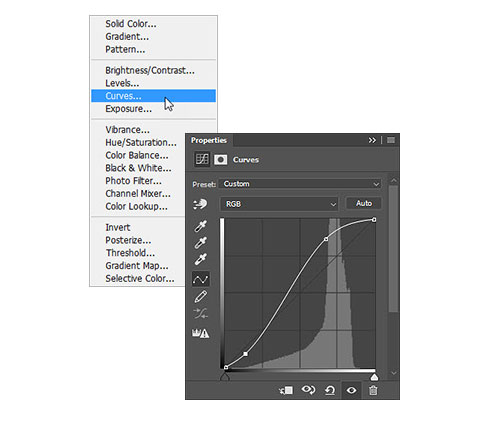Select the white point eyedropper

coord(200,259)
